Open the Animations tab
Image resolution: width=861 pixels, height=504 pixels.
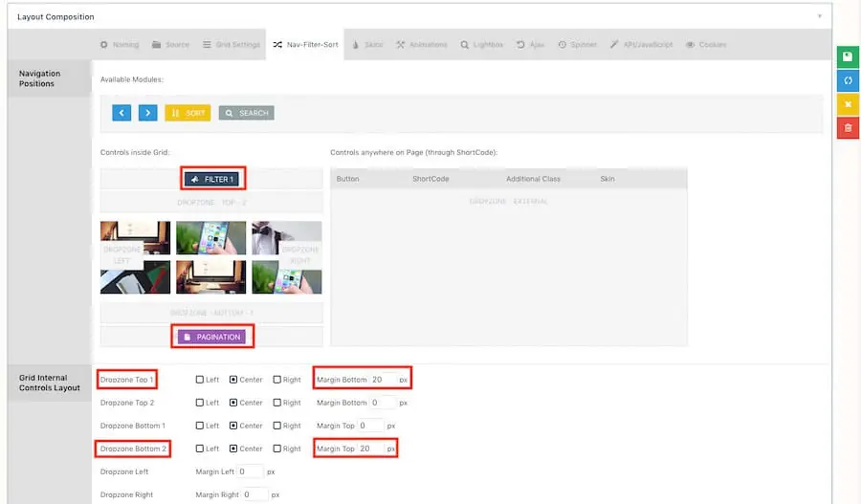pos(422,44)
